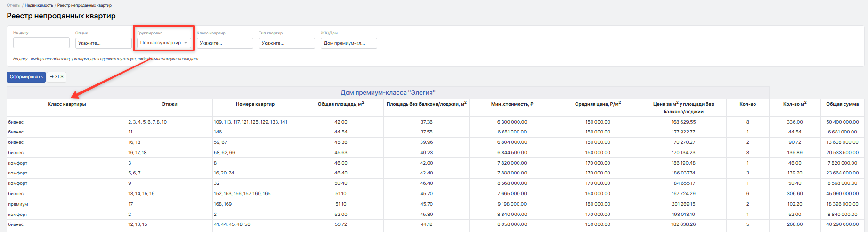Click the Класс квартиры column header
Viewport: 868px width, 232px height.
point(67,104)
